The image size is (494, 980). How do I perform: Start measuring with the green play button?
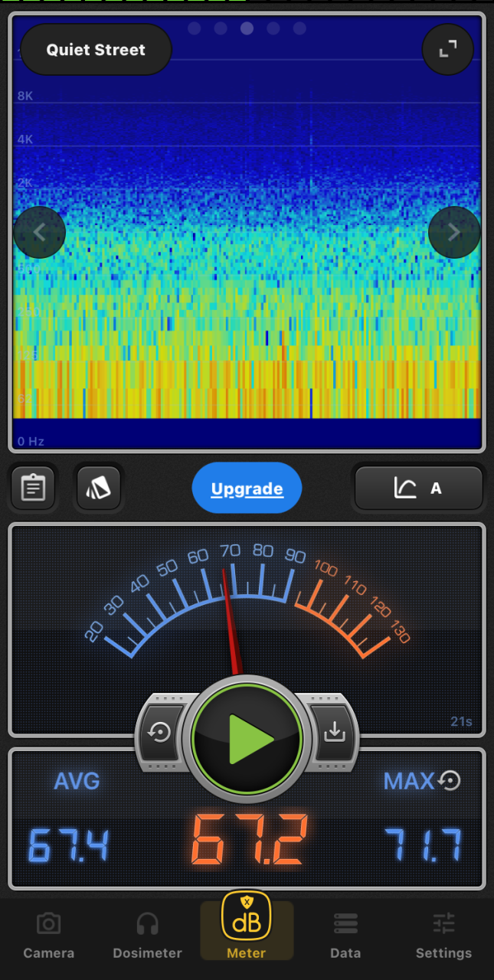tap(247, 739)
